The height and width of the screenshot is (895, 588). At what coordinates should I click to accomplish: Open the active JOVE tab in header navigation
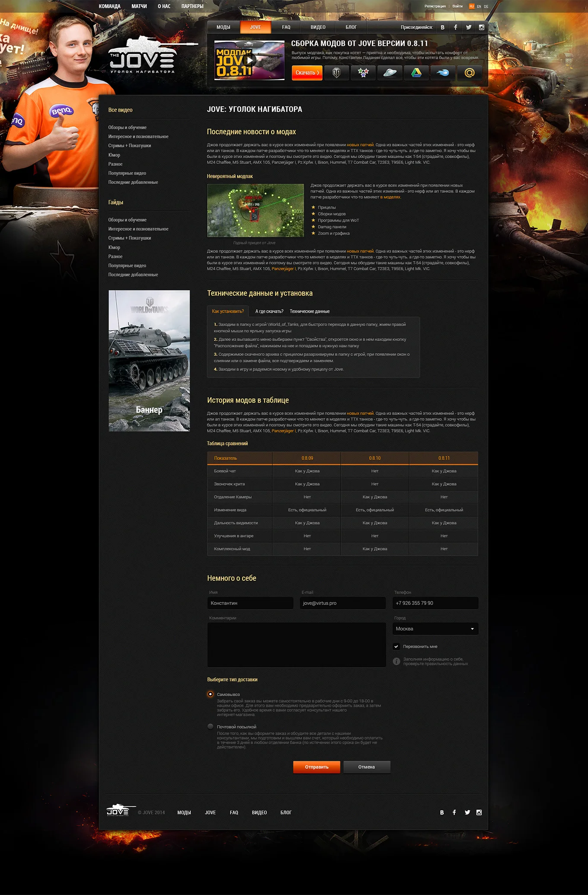(x=256, y=27)
